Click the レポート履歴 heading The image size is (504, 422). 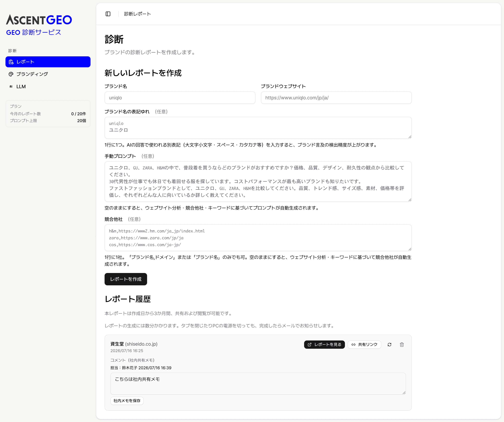coord(128,299)
